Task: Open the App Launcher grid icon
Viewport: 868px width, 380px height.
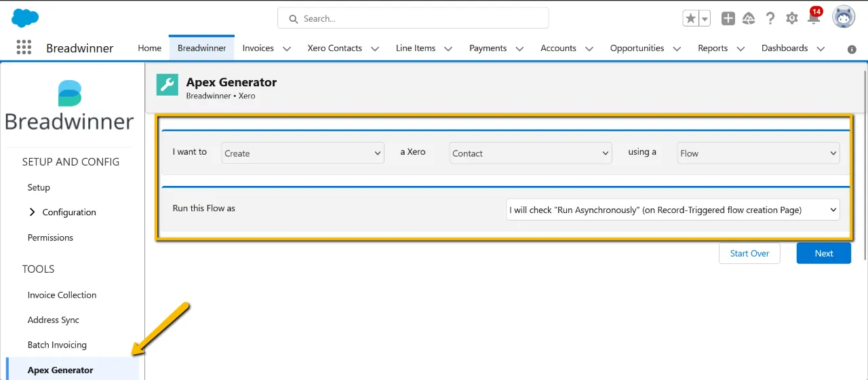Action: (24, 47)
